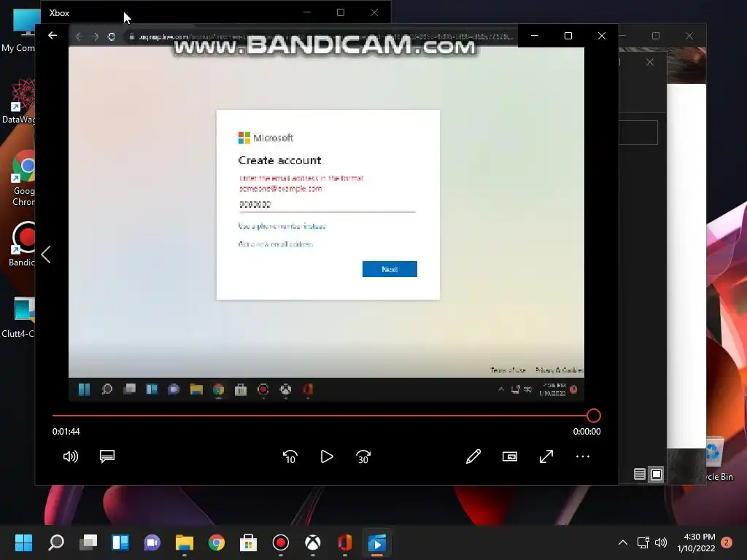Maximize the video player window
747x560 pixels.
(x=568, y=36)
